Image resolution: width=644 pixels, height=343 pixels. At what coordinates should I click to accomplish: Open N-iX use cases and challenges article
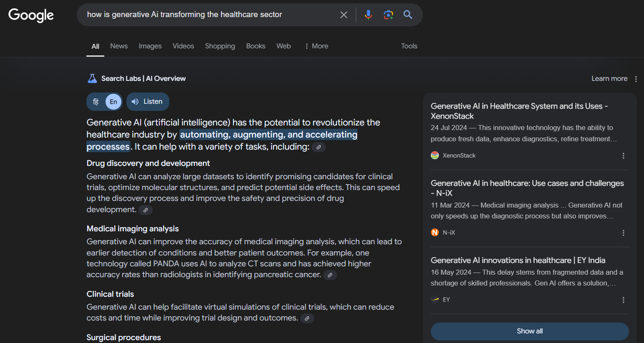coord(527,188)
